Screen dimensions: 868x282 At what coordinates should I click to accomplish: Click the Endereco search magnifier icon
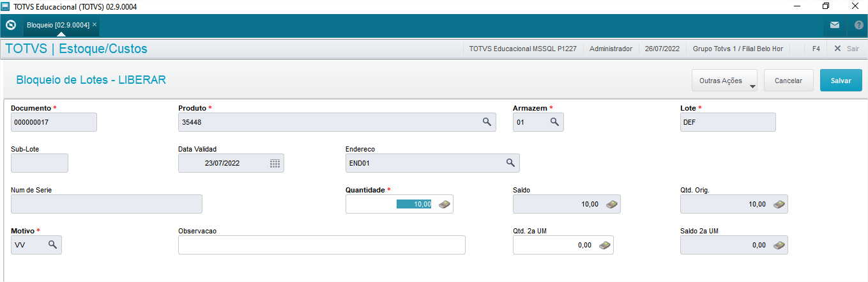pyautogui.click(x=510, y=163)
